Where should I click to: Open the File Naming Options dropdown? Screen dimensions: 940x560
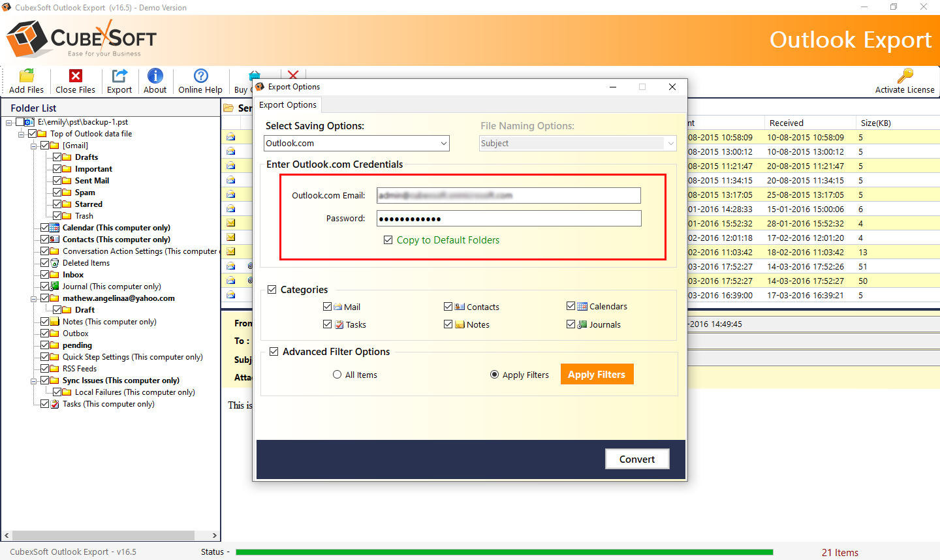click(x=578, y=144)
